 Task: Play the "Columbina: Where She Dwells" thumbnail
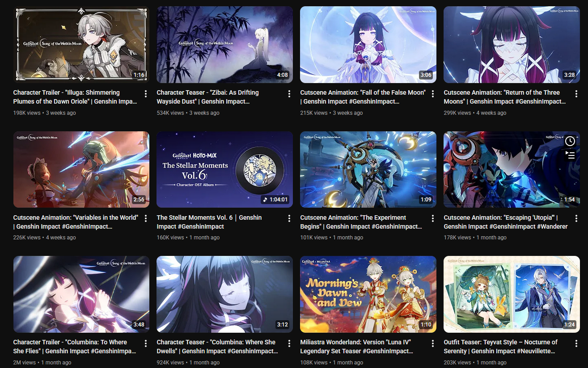(x=224, y=294)
